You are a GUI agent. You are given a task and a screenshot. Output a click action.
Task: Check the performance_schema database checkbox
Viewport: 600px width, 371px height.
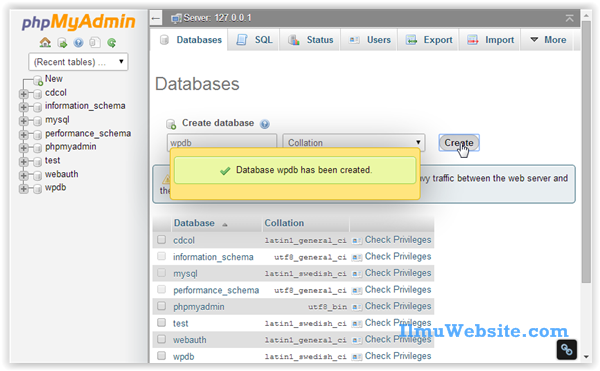tap(161, 289)
